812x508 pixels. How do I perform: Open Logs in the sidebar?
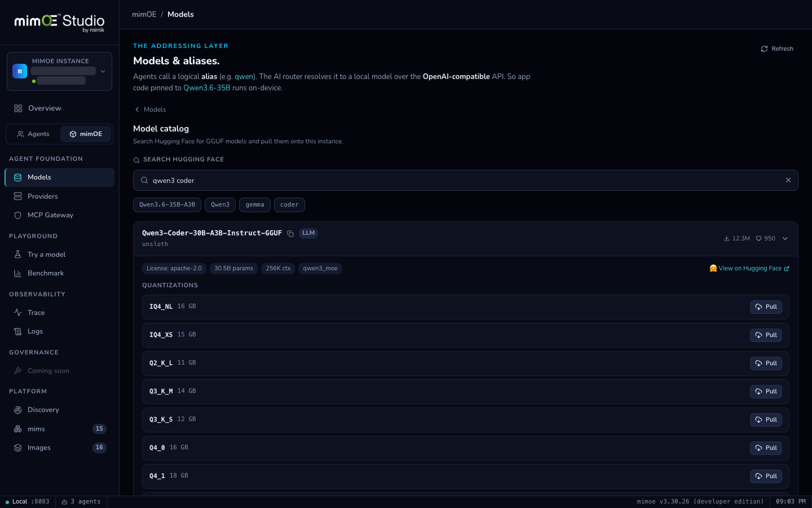click(60, 331)
